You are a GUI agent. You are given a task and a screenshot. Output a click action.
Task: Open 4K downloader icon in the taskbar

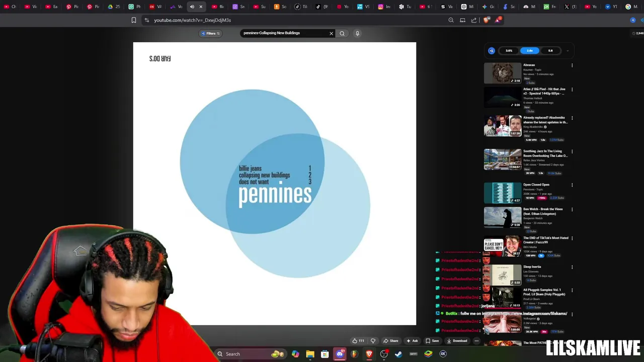(443, 354)
